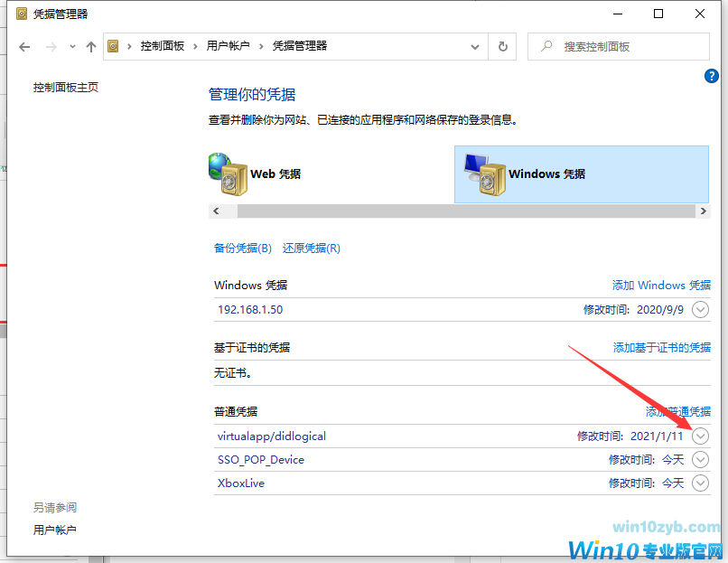728x563 pixels.
Task: Expand the virtualapp/didlogical credential entry
Action: click(x=700, y=436)
